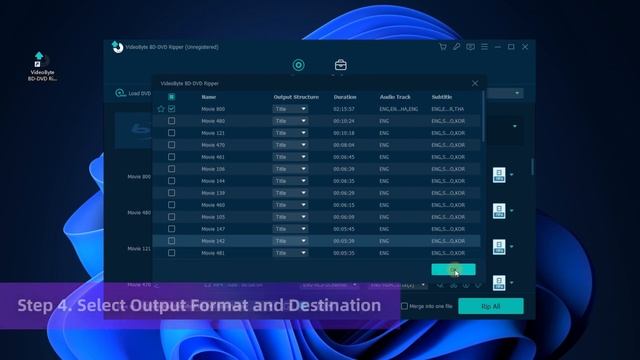Open Output Structure dropdown for Movie 139

point(290,193)
